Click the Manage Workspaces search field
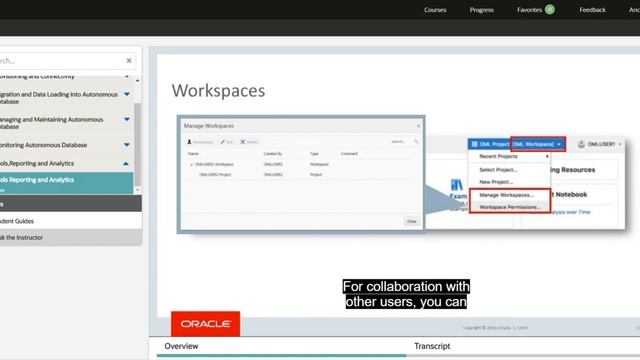This screenshot has width=640, height=360. pyautogui.click(x=402, y=141)
